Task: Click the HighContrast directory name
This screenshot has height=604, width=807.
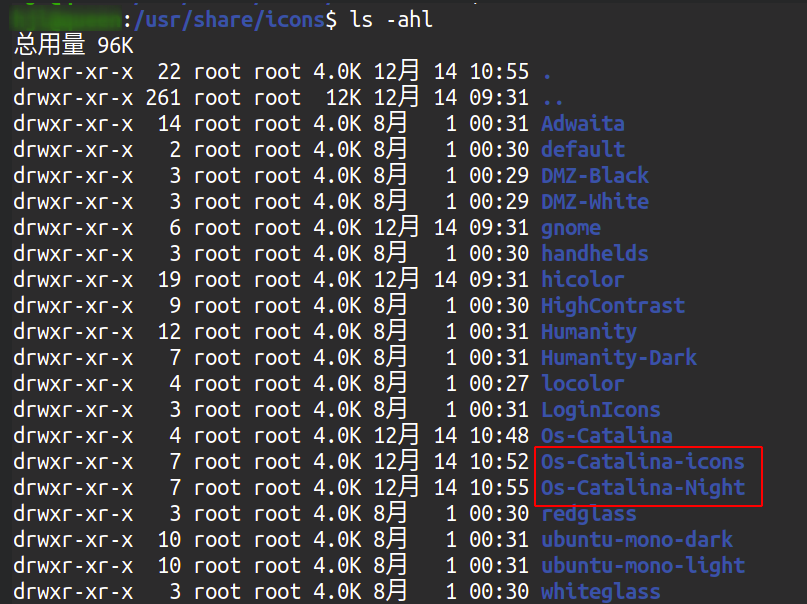Action: pyautogui.click(x=613, y=306)
